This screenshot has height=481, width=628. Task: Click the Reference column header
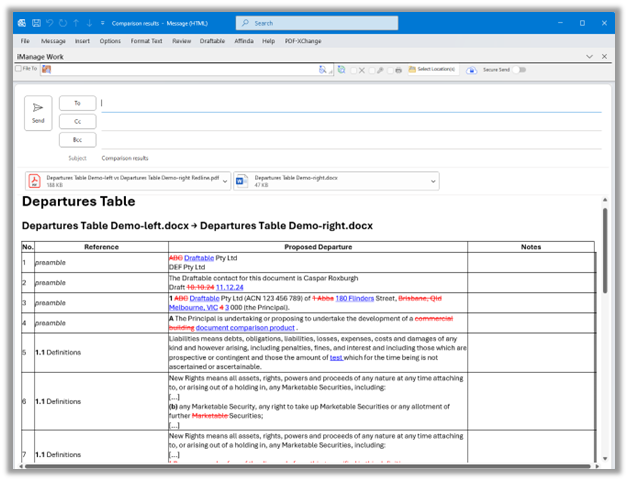101,247
